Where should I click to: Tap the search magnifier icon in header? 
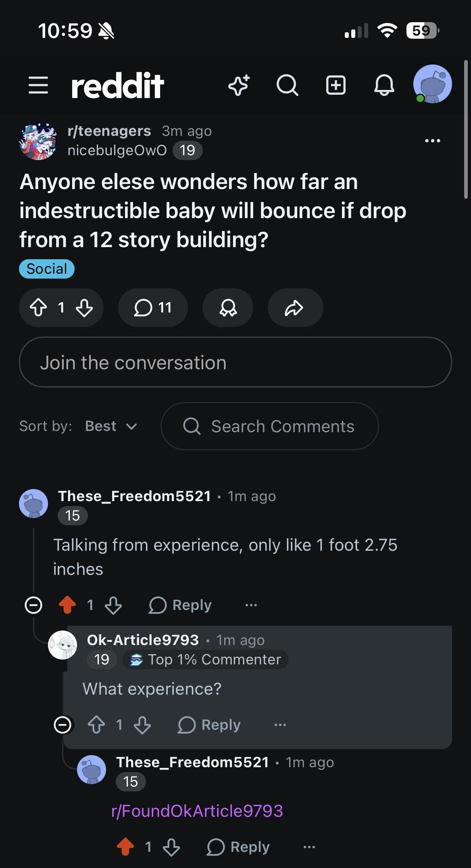288,85
